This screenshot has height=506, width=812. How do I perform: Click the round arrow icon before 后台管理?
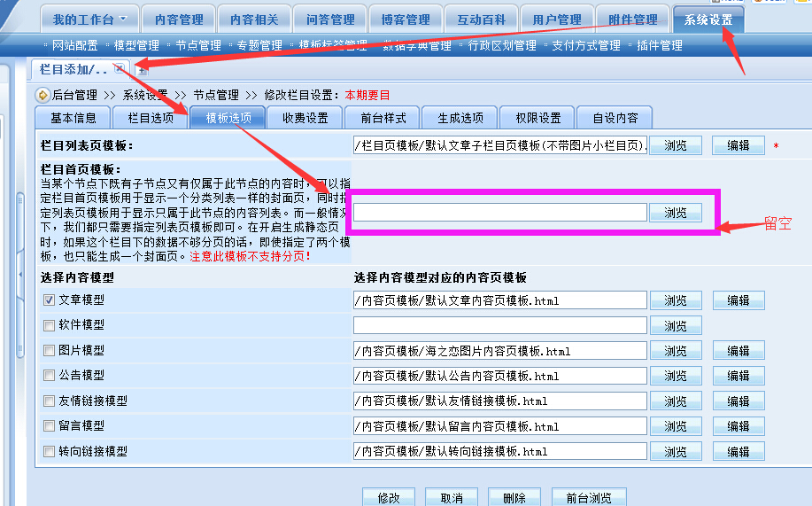(x=43, y=95)
